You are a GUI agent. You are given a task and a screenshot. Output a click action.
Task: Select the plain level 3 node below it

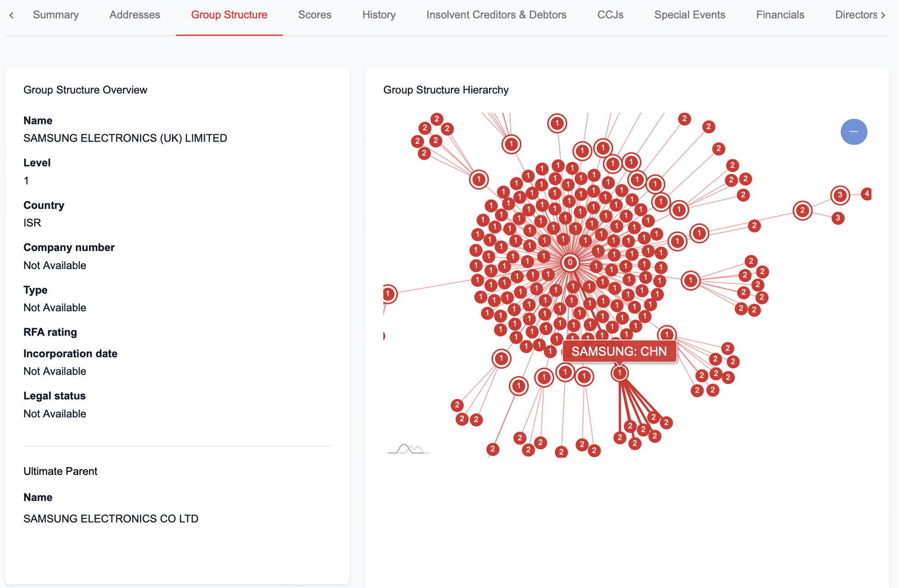pos(838,218)
